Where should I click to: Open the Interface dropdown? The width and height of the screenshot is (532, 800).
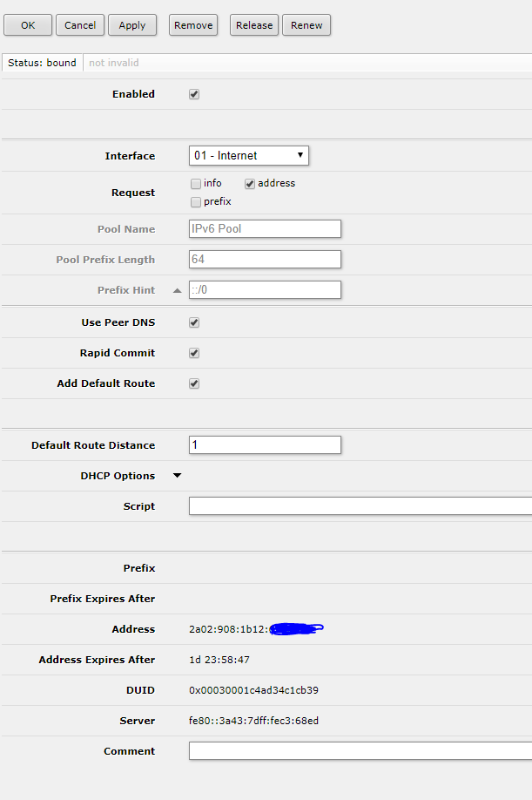249,156
